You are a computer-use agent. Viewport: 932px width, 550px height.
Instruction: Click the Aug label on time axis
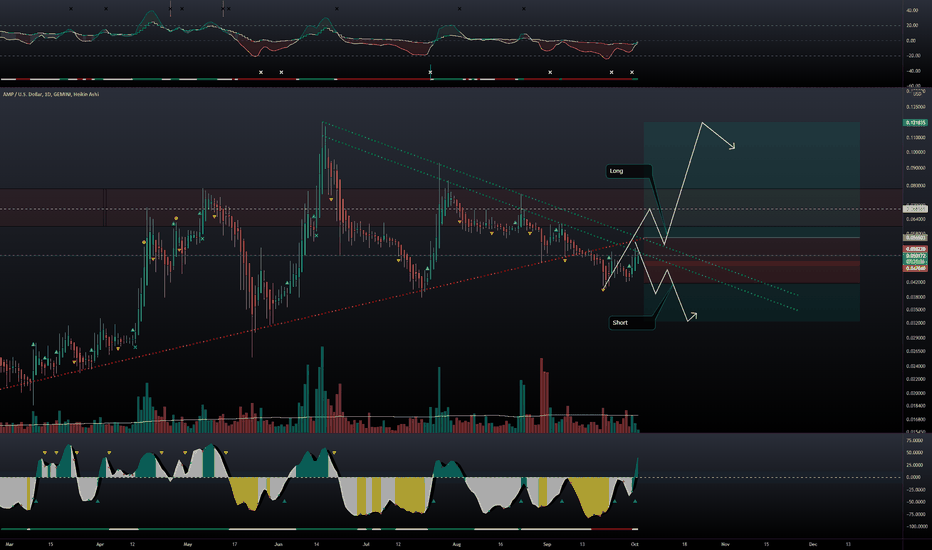point(456,544)
